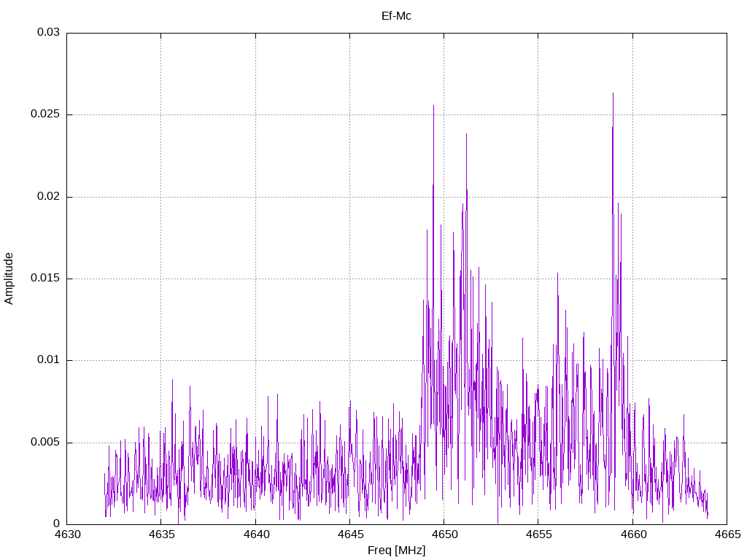Click the 4650 x-axis tick label
The width and height of the screenshot is (747, 560).
pos(444,534)
